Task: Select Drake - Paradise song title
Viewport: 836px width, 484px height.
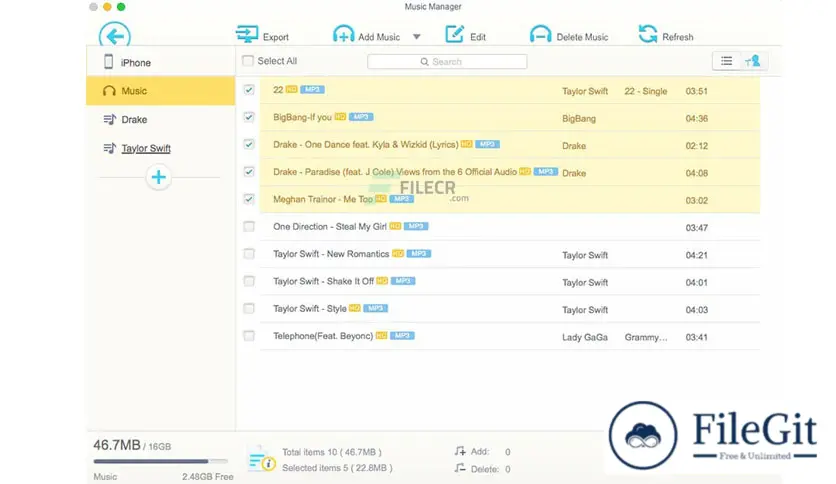Action: click(x=395, y=172)
